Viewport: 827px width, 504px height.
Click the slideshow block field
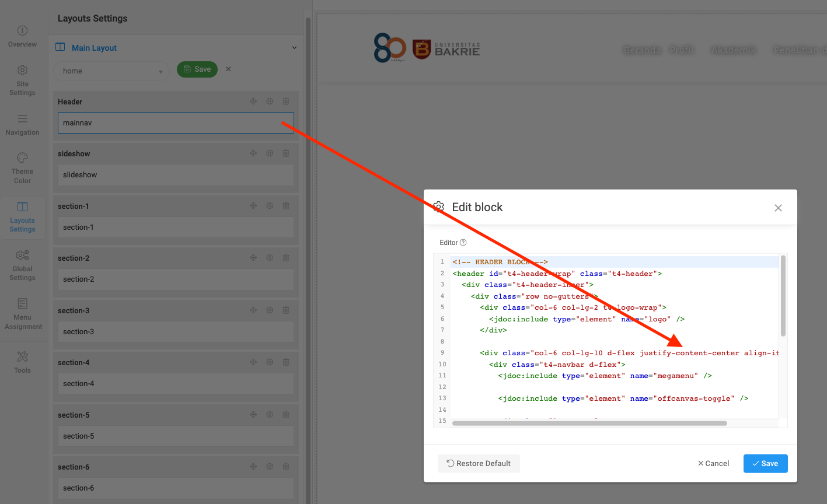click(176, 175)
